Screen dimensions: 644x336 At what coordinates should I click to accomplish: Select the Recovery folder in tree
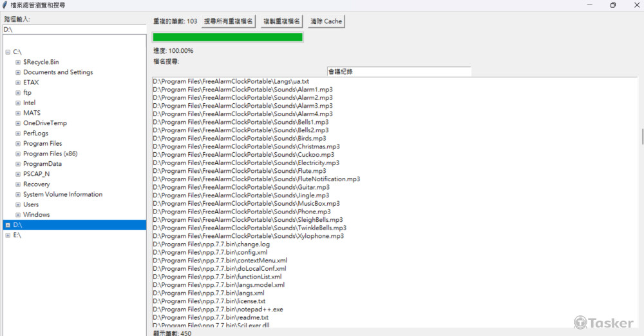tap(36, 184)
